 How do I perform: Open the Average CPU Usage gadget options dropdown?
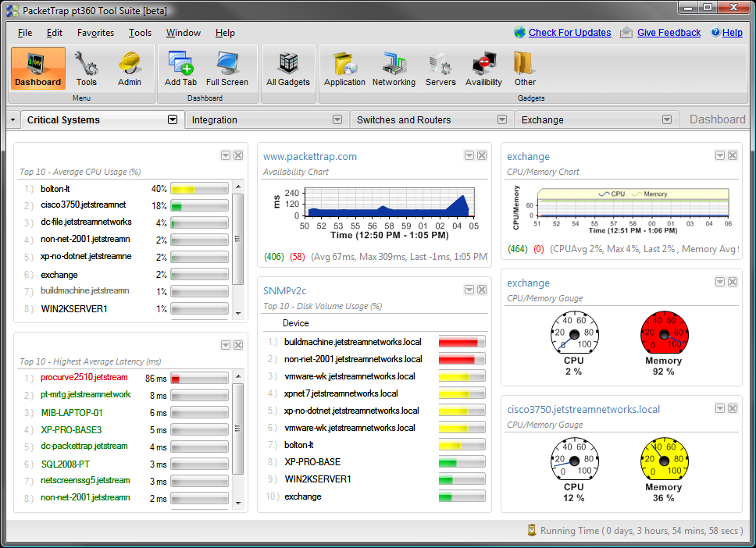226,155
